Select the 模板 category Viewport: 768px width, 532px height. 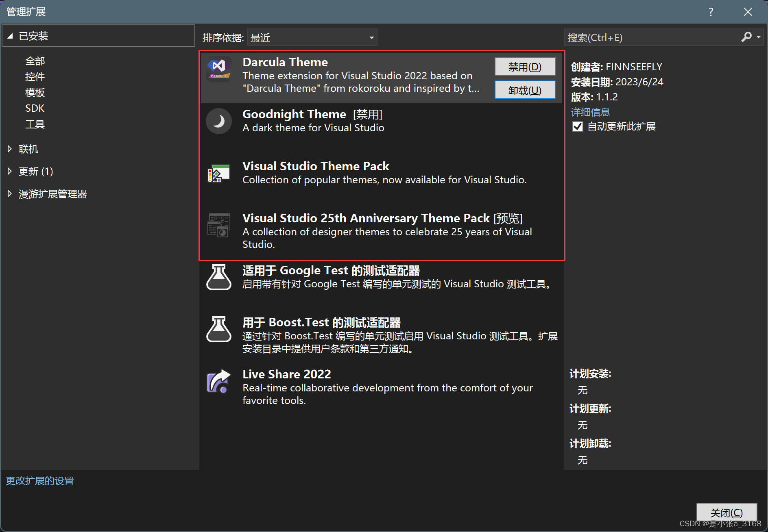click(35, 93)
